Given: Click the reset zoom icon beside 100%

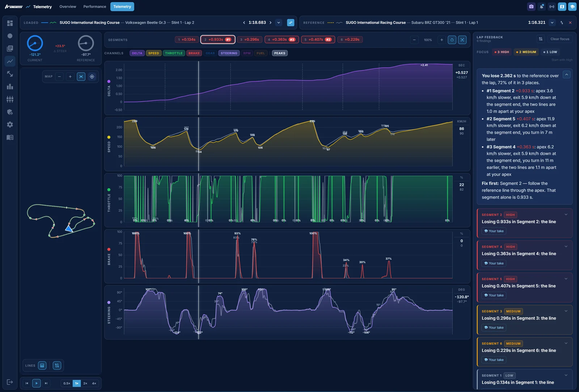Looking at the screenshot, I should [x=452, y=40].
